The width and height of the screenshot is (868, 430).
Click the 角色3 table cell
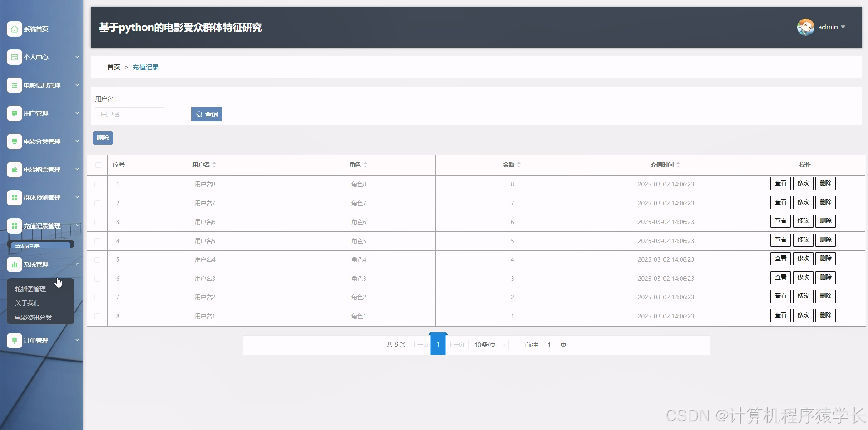(359, 279)
